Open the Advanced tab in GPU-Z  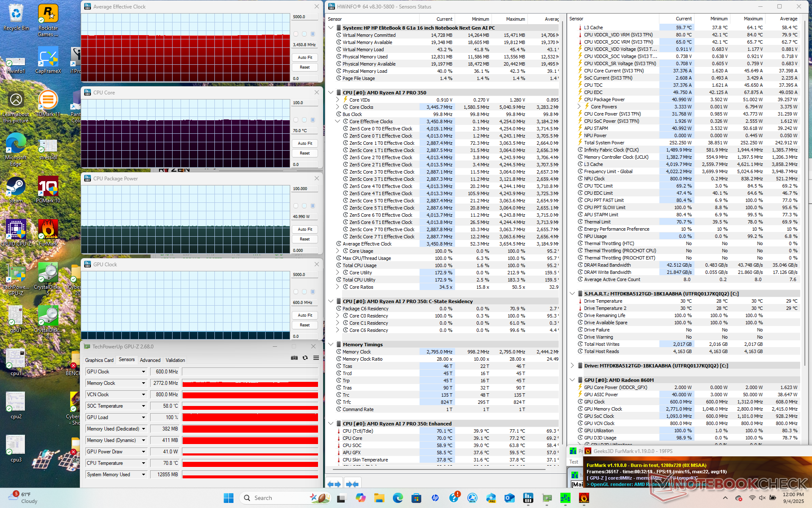click(150, 360)
